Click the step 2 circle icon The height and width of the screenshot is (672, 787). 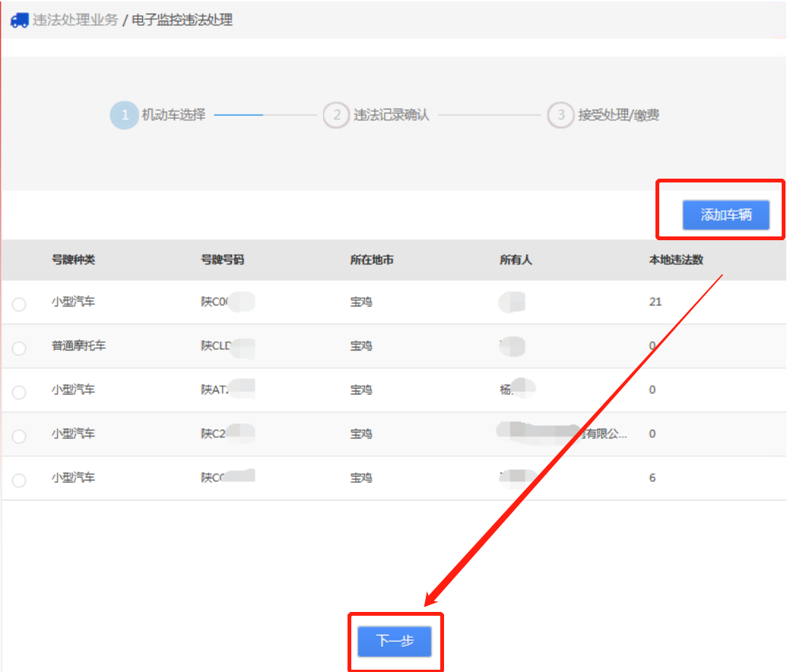pyautogui.click(x=336, y=116)
